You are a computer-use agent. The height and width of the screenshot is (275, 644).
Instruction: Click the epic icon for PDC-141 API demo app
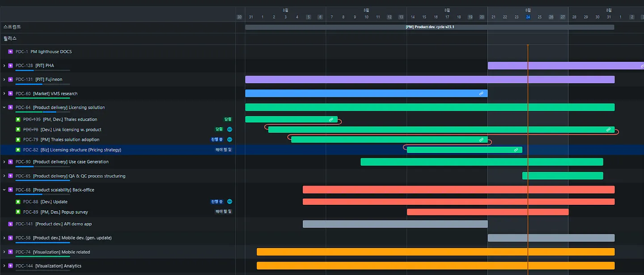pyautogui.click(x=10, y=224)
